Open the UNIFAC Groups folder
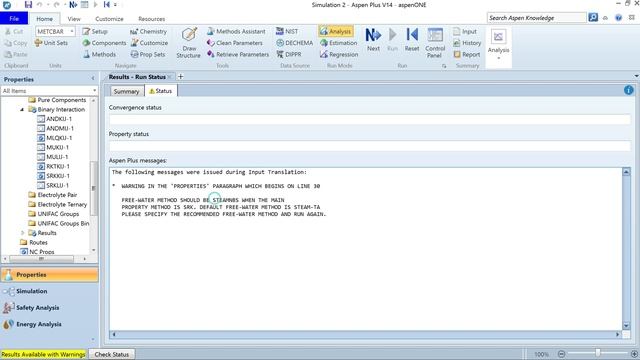The image size is (640, 360). (53, 214)
